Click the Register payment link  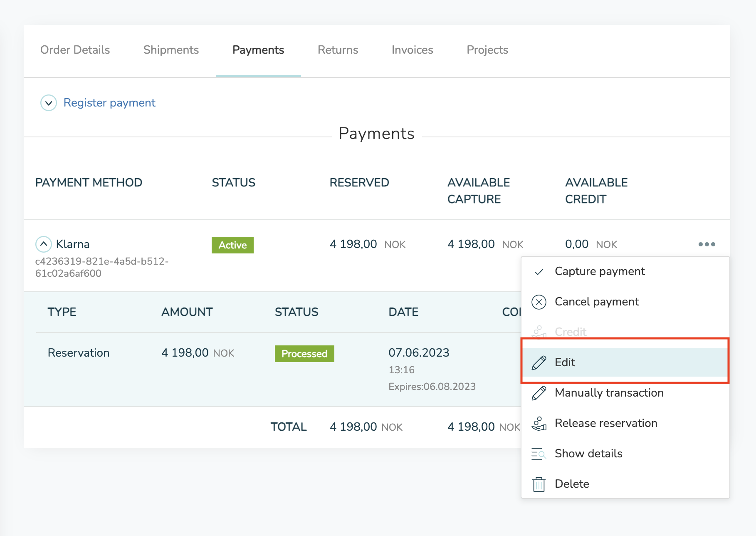click(x=109, y=103)
